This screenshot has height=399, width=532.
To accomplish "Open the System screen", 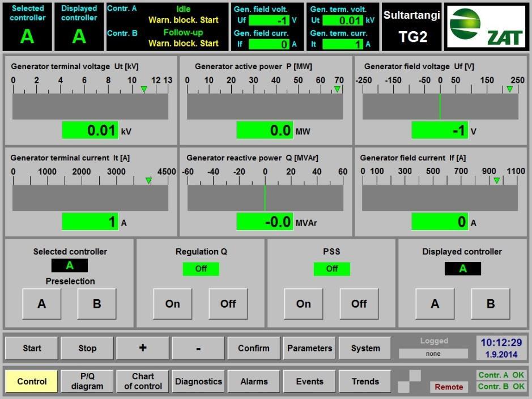I will [365, 348].
